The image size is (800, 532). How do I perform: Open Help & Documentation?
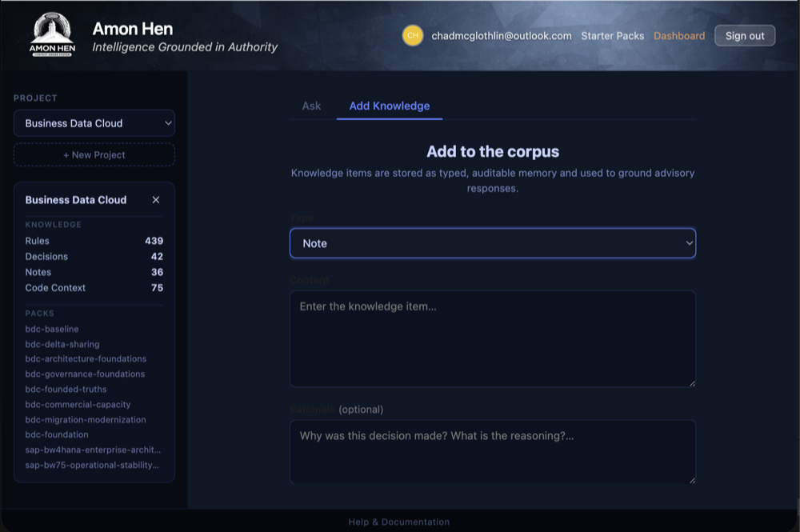coord(398,522)
